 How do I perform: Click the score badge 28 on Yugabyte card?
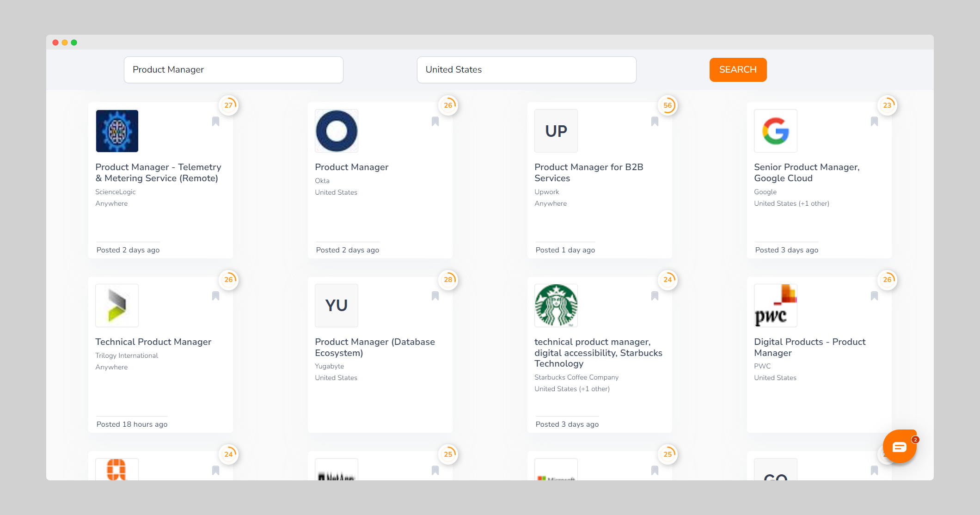(x=448, y=280)
